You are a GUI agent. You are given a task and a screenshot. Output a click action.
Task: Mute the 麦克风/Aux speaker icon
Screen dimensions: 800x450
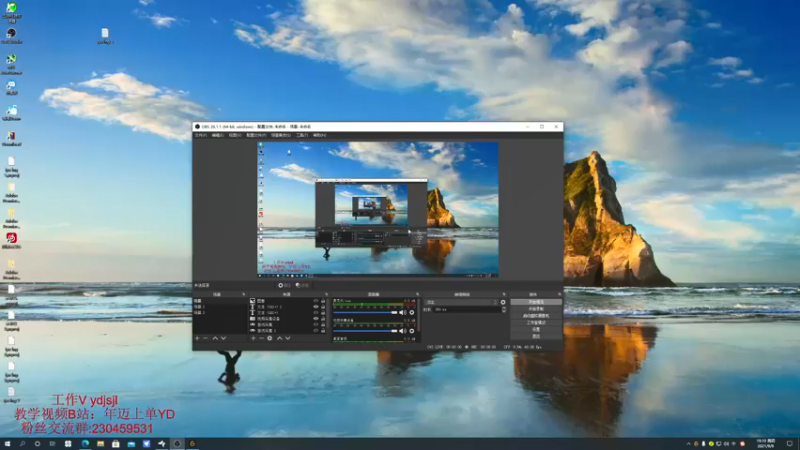click(402, 312)
